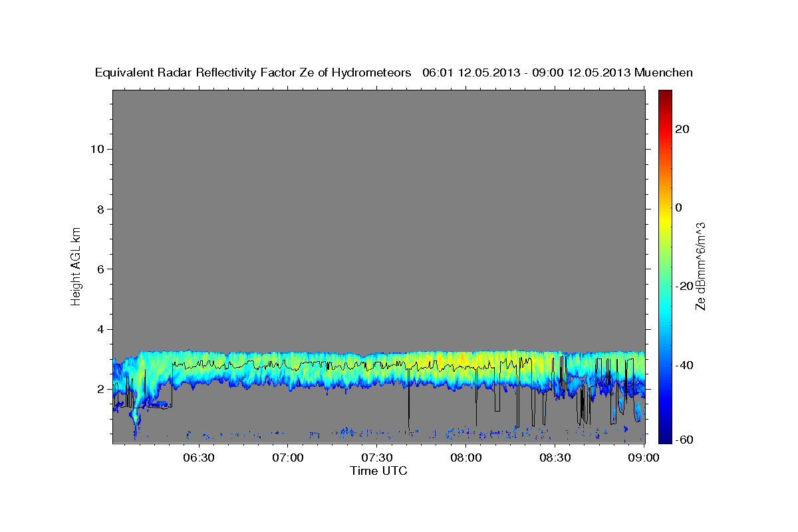This screenshot has width=798, height=532.
Task: Click the "06:30" time tick label
Action: (x=199, y=458)
